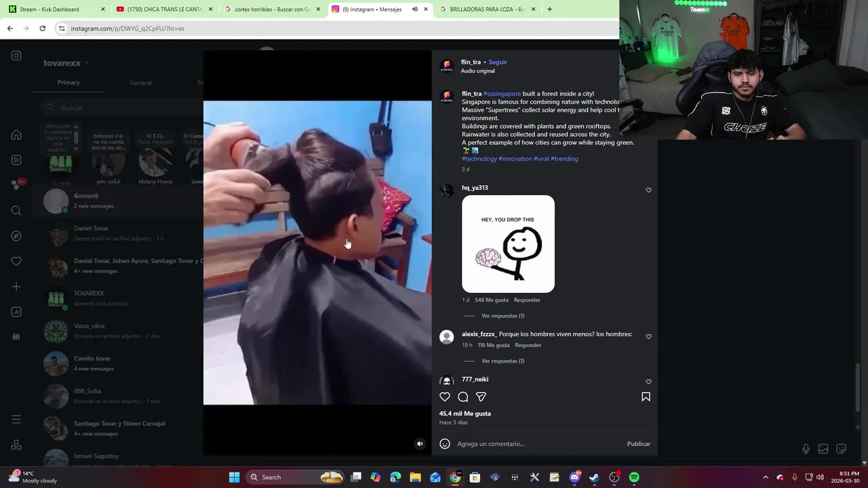Viewport: 868px width, 488px height.
Task: Focus the Agrega un comentario field
Action: pyautogui.click(x=540, y=444)
